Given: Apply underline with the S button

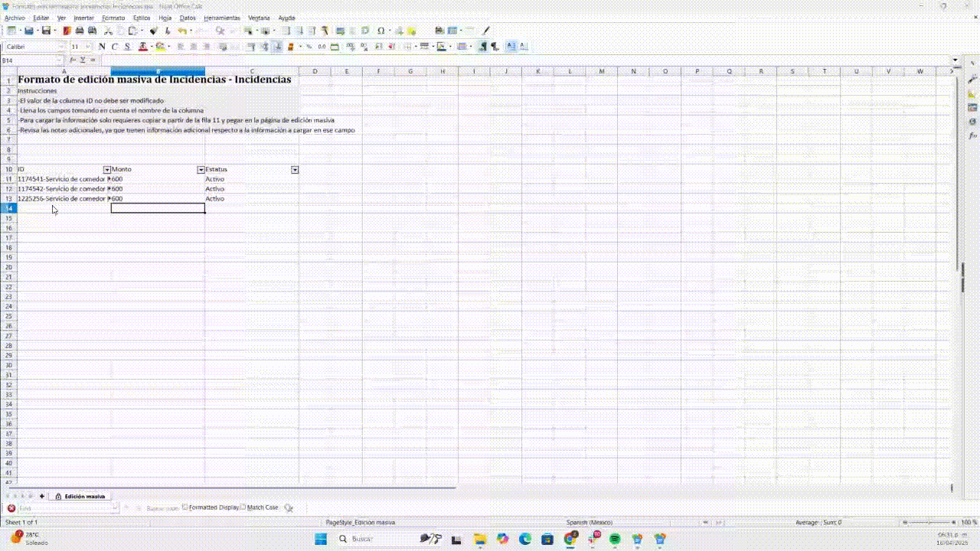Looking at the screenshot, I should (x=127, y=47).
